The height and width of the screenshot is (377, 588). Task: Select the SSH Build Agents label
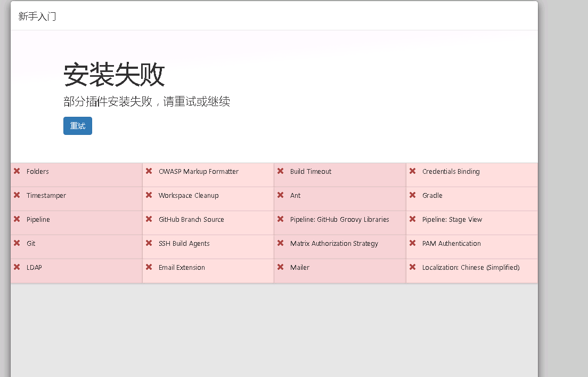[184, 244]
